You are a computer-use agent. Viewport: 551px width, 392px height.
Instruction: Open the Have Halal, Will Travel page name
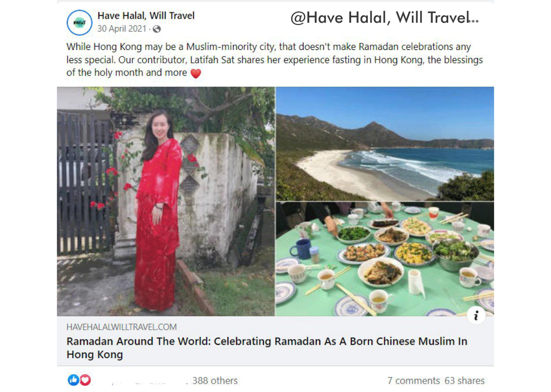coord(146,16)
